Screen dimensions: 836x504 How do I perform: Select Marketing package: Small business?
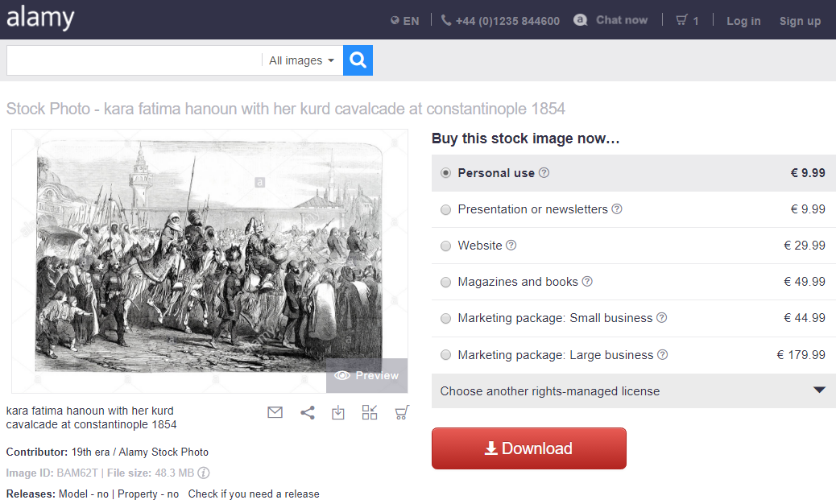tap(445, 318)
